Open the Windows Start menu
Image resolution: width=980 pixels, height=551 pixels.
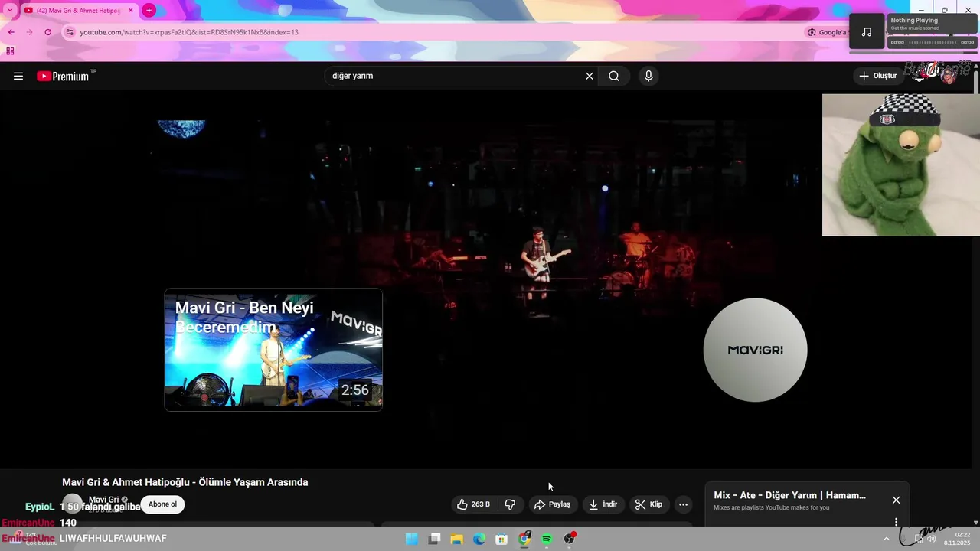coord(412,539)
